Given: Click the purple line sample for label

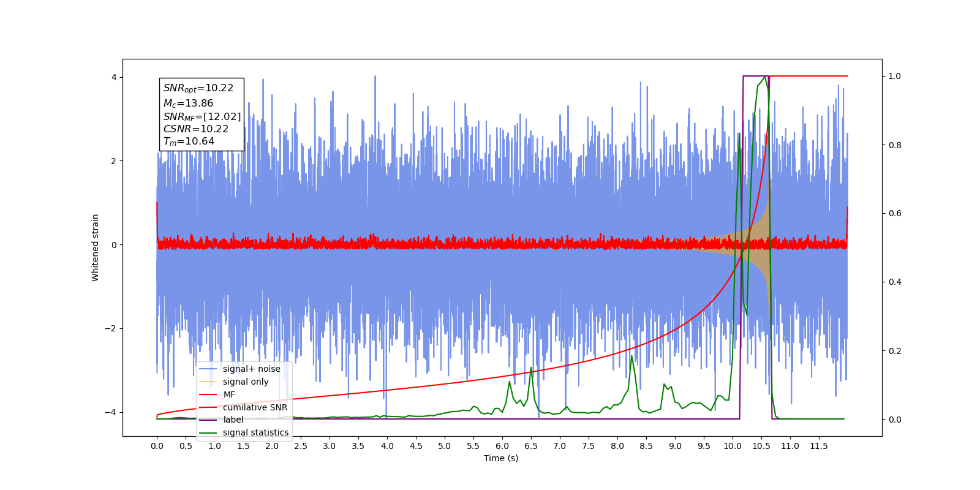Looking at the screenshot, I should [208, 420].
